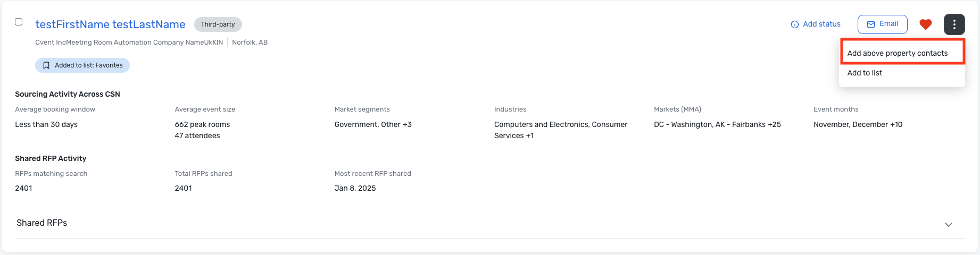
Task: Click the Third-party badge
Action: [x=218, y=24]
